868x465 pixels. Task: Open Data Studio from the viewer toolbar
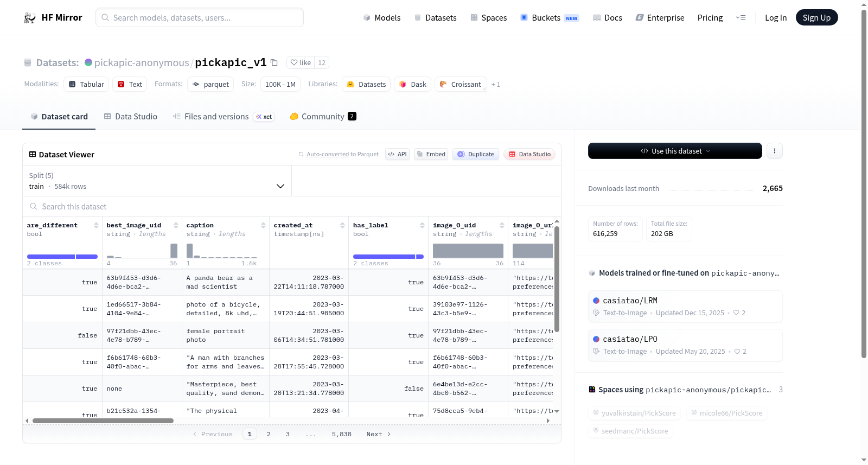click(529, 154)
